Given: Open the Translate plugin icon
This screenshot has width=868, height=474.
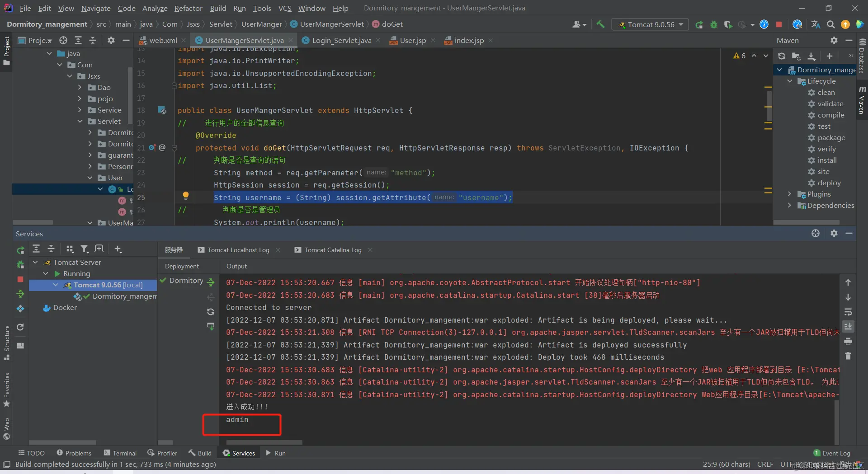Looking at the screenshot, I should click(816, 24).
